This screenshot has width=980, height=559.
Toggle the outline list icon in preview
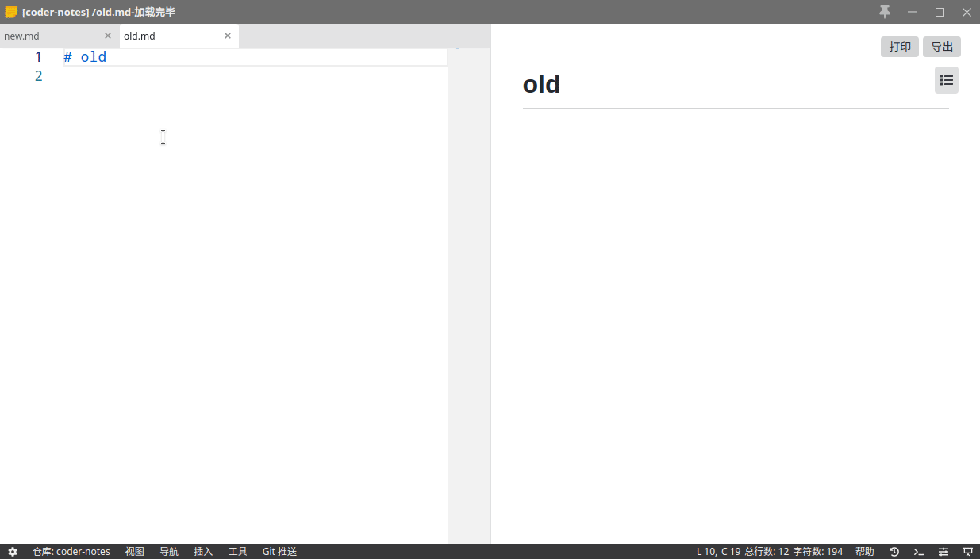click(947, 80)
